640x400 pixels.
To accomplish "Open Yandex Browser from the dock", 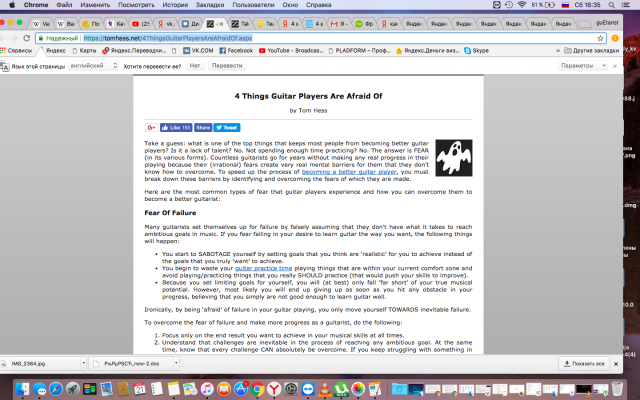I will click(x=274, y=389).
